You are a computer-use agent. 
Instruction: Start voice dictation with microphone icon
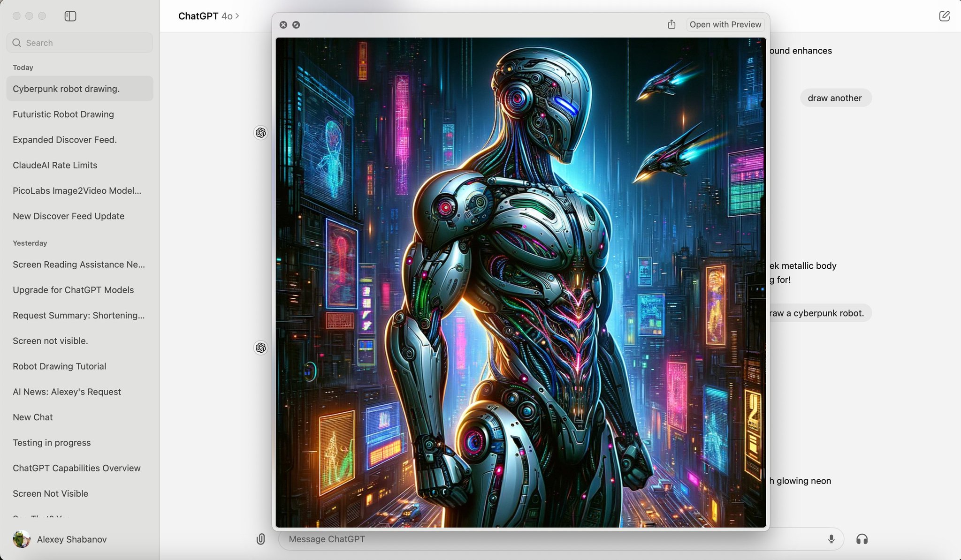831,539
